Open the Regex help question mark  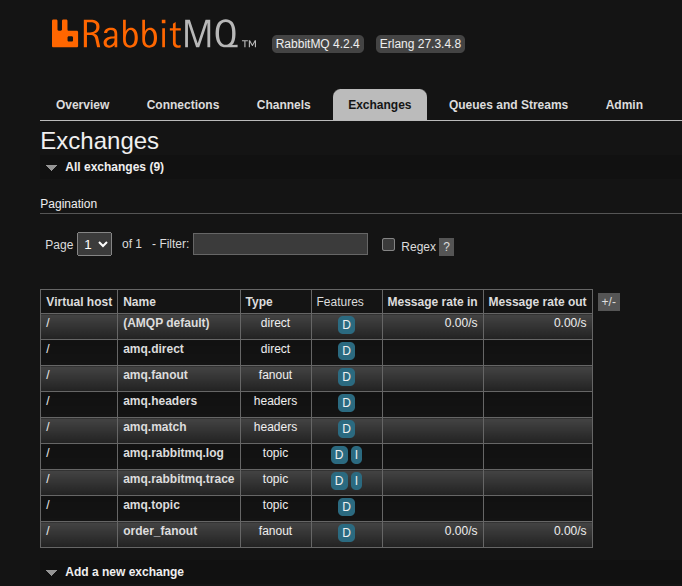point(446,247)
